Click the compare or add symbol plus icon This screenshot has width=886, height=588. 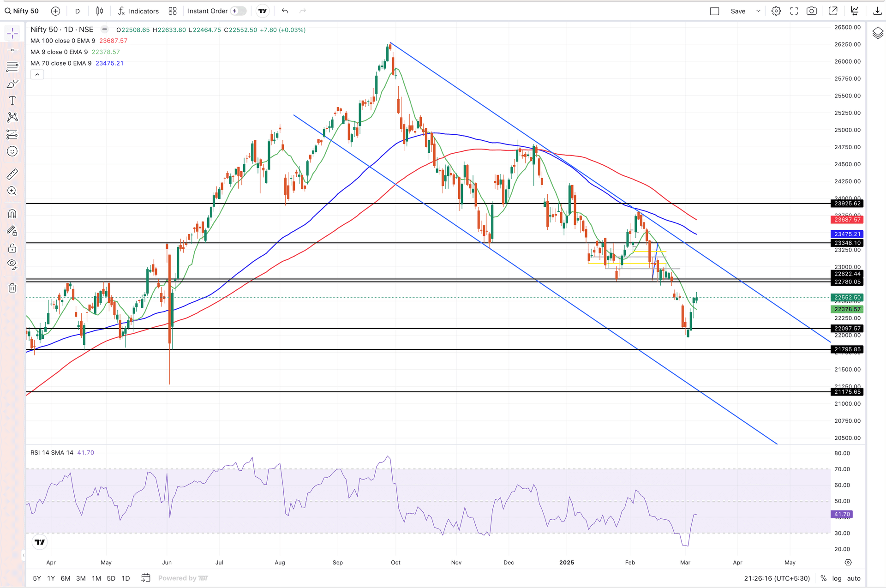tap(55, 11)
